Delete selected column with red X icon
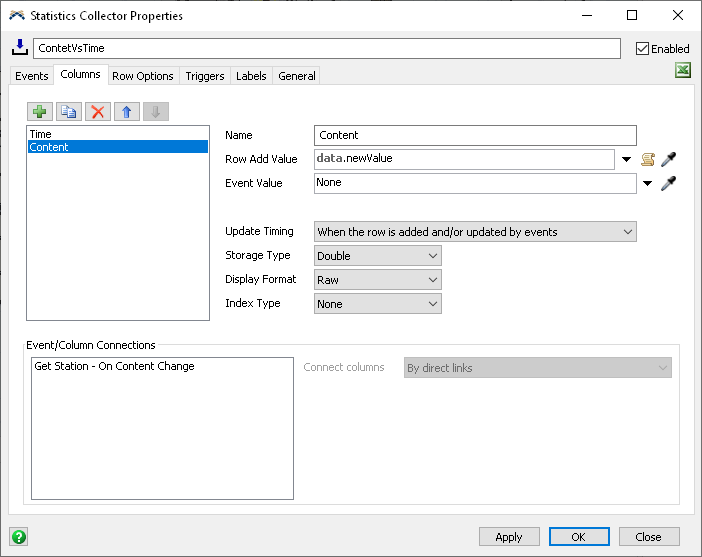This screenshot has width=702, height=557. [x=97, y=112]
